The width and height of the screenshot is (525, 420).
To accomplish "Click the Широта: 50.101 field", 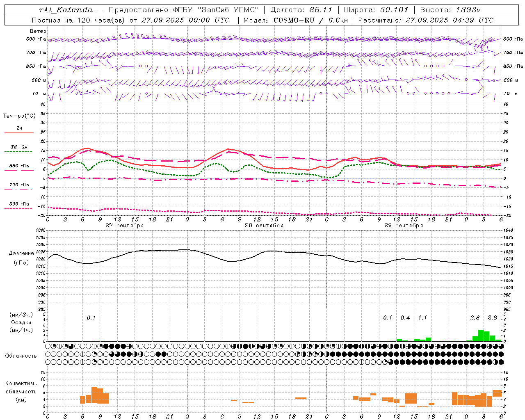I will pos(376,10).
